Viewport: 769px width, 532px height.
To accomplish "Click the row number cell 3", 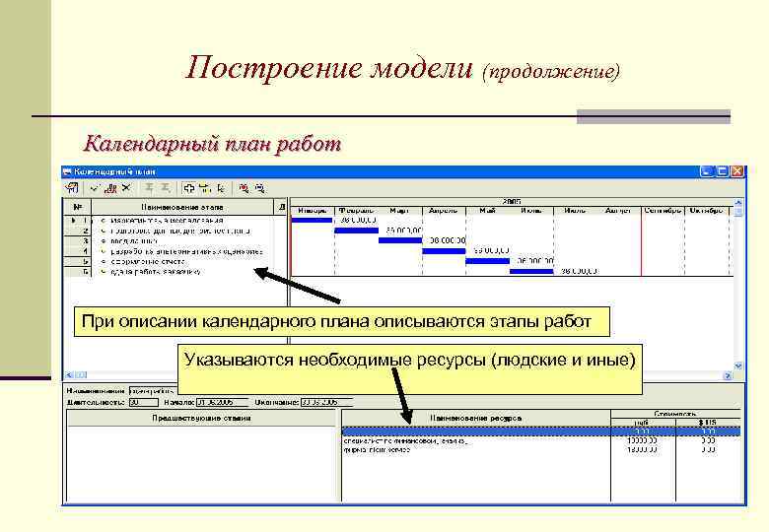I will [x=78, y=241].
